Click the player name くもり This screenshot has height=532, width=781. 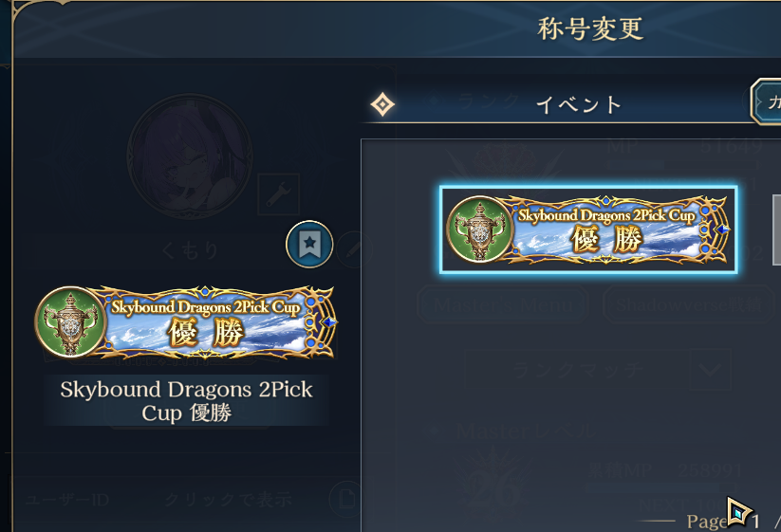(x=189, y=250)
